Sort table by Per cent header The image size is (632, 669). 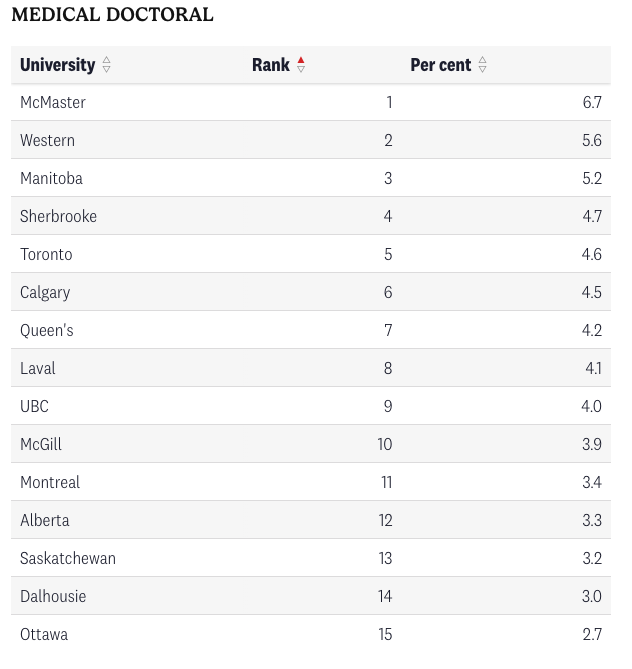click(x=441, y=65)
